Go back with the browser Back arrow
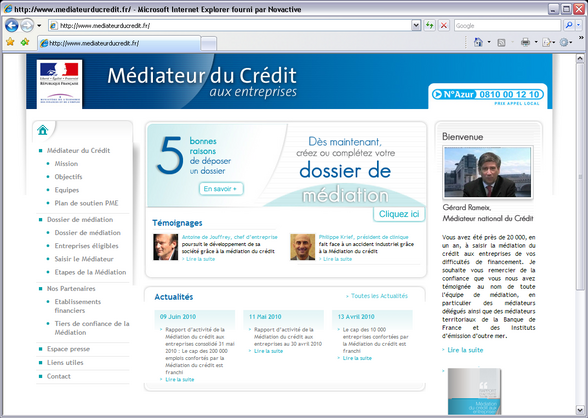The width and height of the screenshot is (588, 418). (x=12, y=25)
